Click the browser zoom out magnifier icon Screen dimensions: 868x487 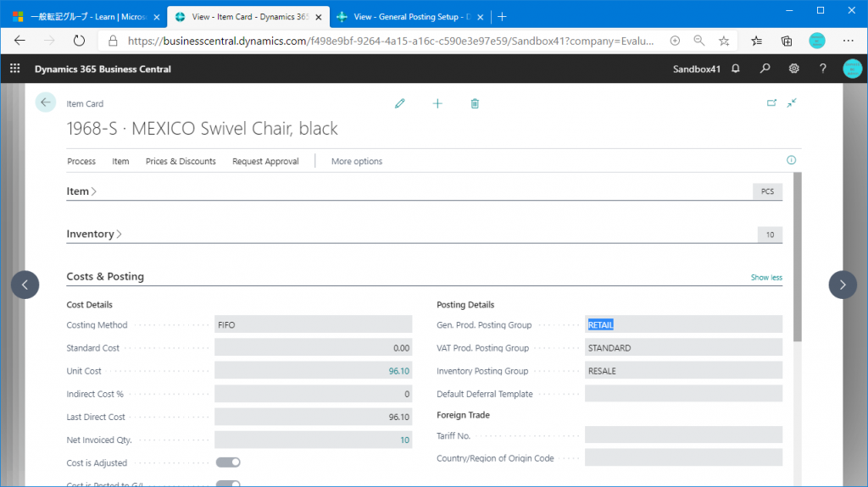699,41
